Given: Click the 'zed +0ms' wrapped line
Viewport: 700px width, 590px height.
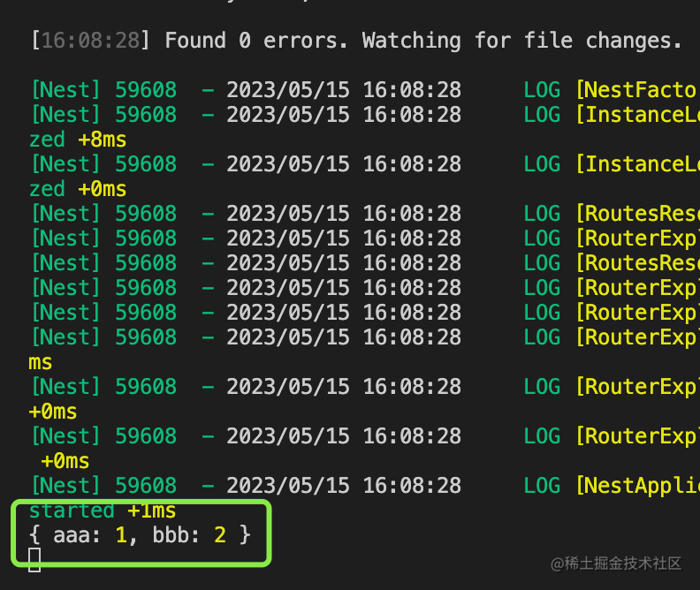Looking at the screenshot, I should [x=78, y=189].
